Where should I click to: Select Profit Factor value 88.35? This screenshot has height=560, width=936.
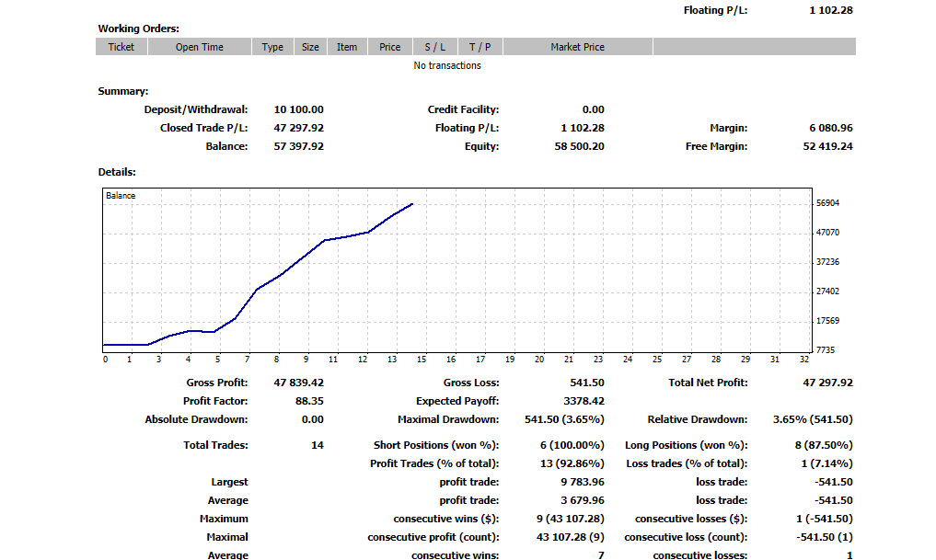[x=309, y=401]
